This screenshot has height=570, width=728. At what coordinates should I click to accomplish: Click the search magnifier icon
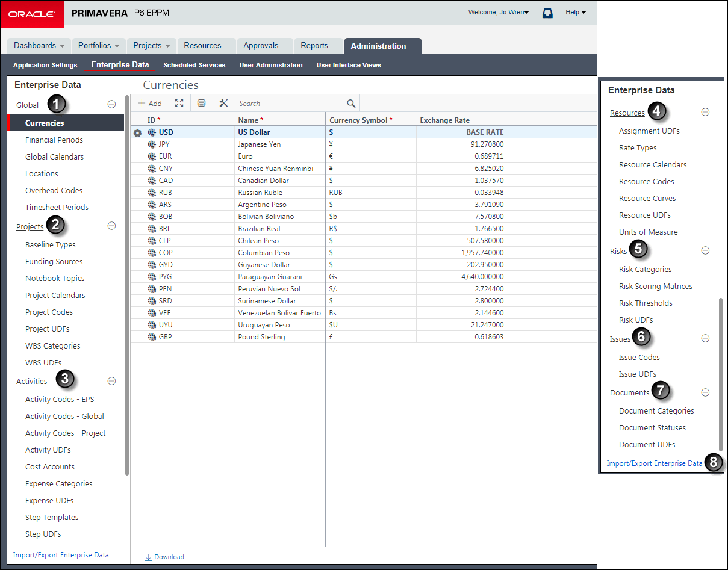tap(351, 103)
